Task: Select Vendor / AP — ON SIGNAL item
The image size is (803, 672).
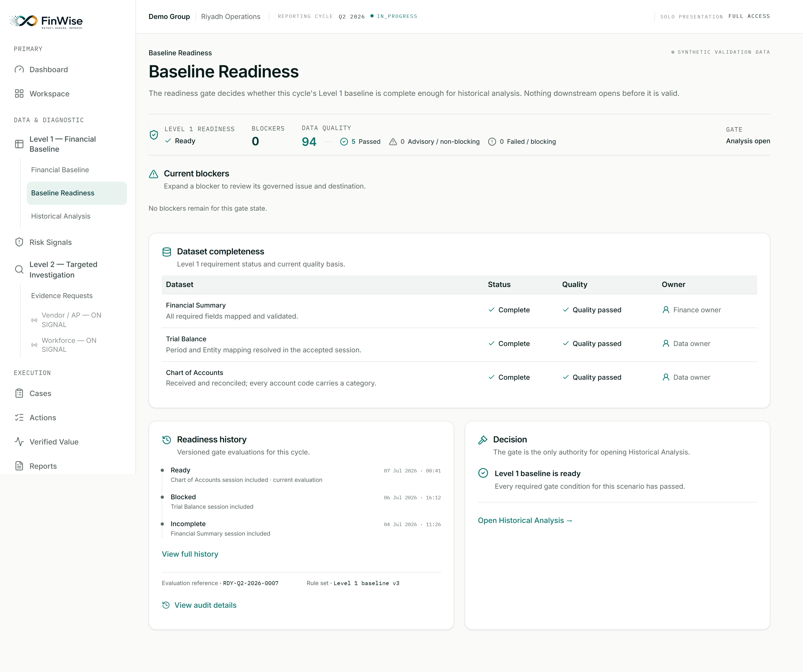Action: (x=71, y=320)
